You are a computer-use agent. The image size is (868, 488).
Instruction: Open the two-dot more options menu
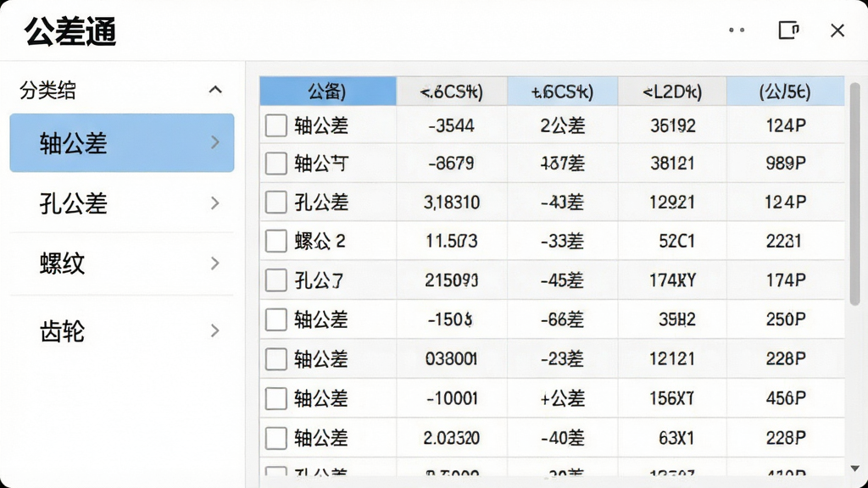tap(737, 30)
